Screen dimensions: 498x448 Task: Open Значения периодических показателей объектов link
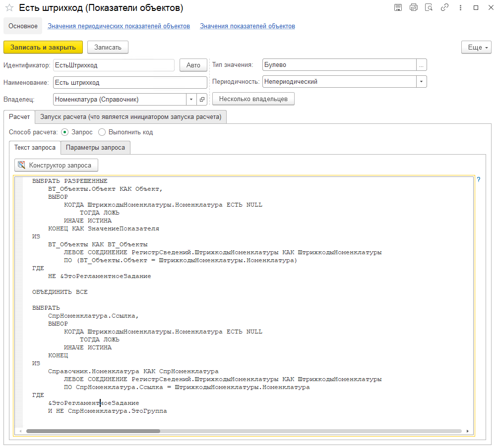pyautogui.click(x=119, y=26)
